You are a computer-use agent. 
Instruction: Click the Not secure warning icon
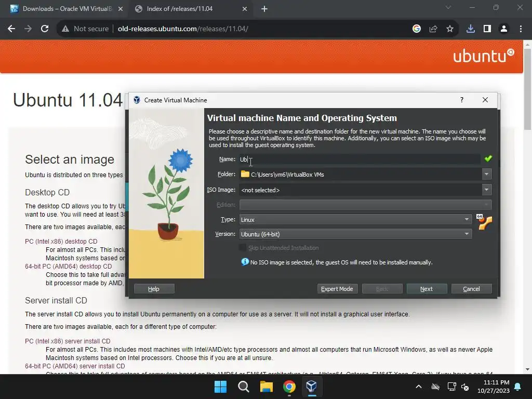pos(65,29)
